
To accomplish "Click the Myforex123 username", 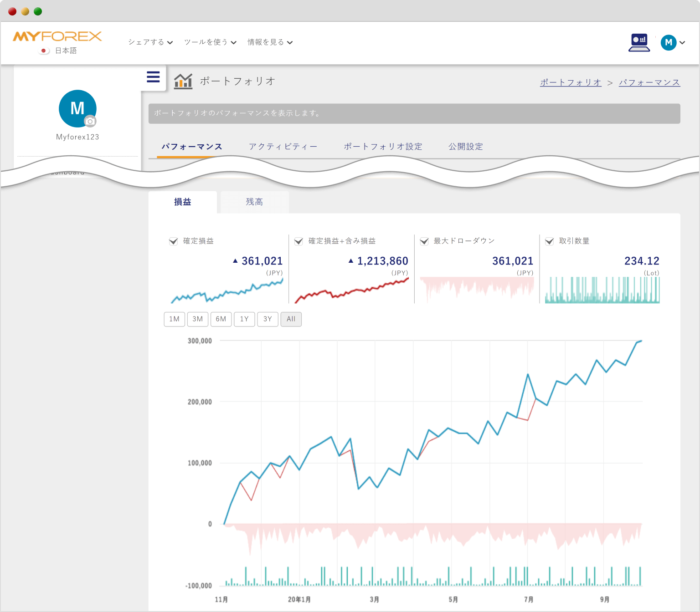I will tap(77, 137).
